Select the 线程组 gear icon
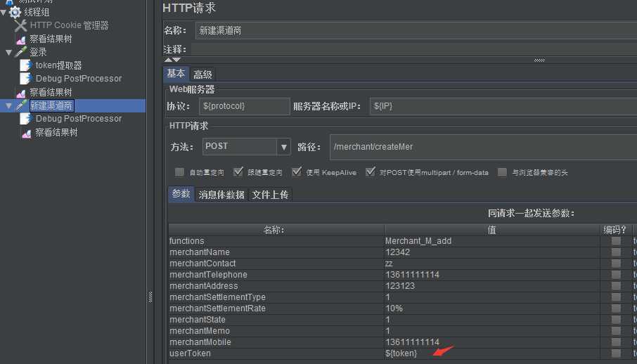Image resolution: width=637 pixels, height=364 pixels. pyautogui.click(x=15, y=12)
